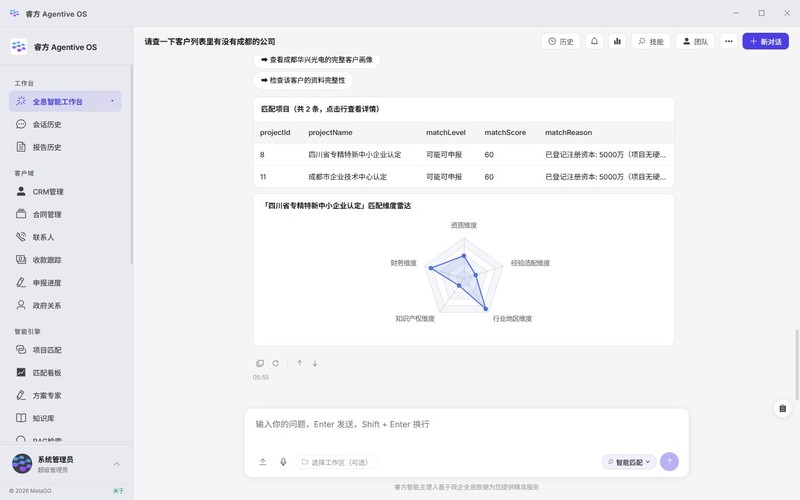Click the 联系人 phone icon
Screen dimensions: 800x500
pyautogui.click(x=21, y=237)
